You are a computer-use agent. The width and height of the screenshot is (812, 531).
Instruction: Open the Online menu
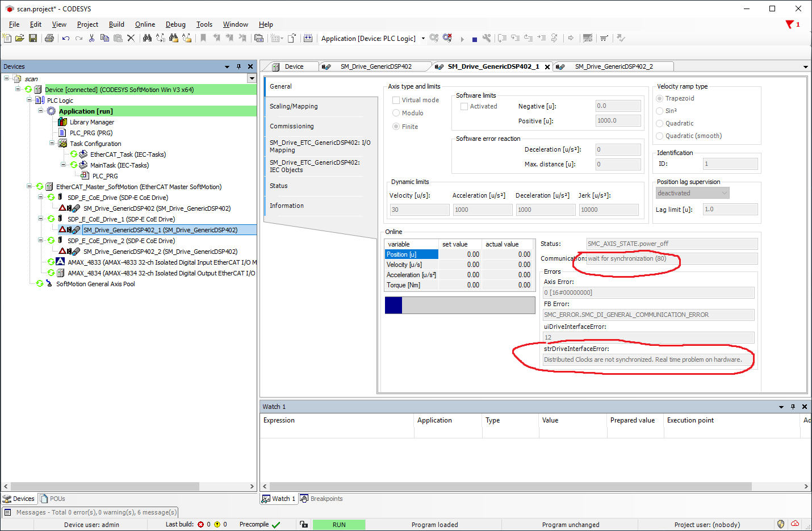145,24
